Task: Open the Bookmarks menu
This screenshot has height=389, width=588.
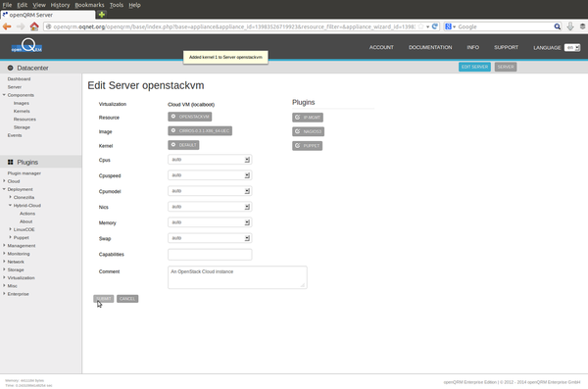Action: (89, 5)
